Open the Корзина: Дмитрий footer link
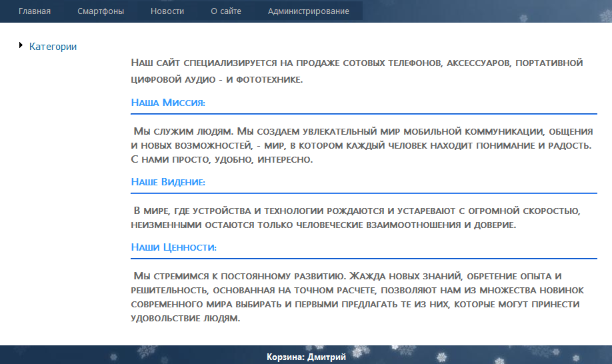Viewport: 612px width, 364px height. point(306,357)
